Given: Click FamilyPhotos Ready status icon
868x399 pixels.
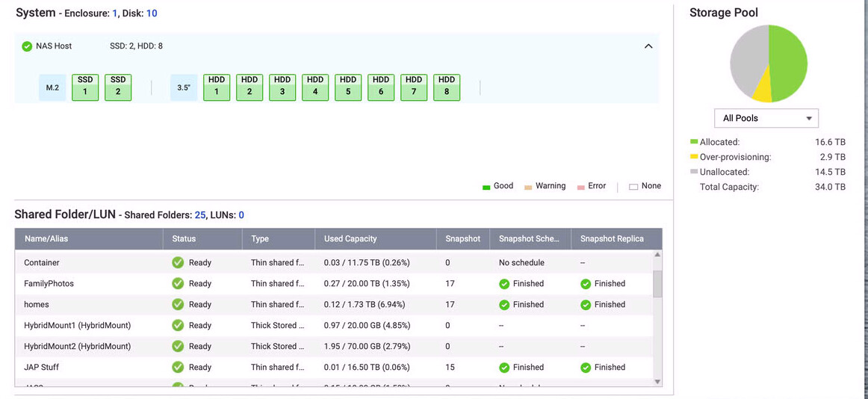Looking at the screenshot, I should [x=178, y=284].
